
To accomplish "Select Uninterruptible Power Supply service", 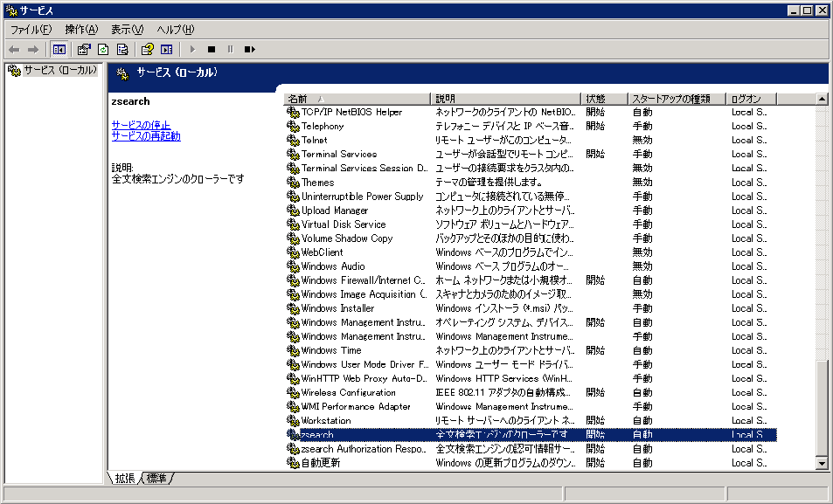I will pyautogui.click(x=531, y=196).
